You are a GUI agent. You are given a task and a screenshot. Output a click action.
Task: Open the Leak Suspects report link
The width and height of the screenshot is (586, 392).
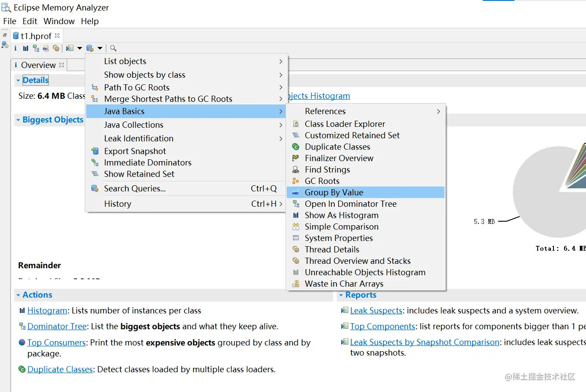click(x=376, y=311)
